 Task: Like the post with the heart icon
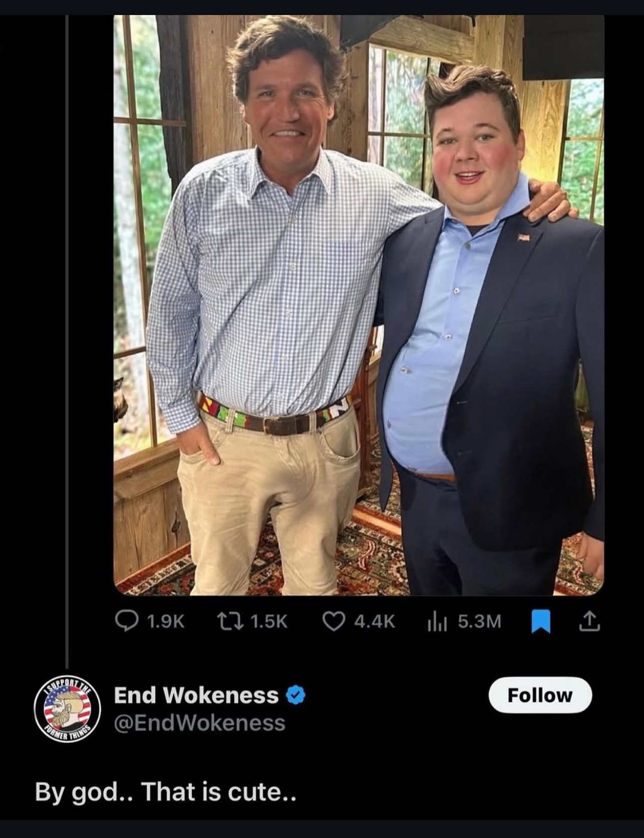point(333,622)
